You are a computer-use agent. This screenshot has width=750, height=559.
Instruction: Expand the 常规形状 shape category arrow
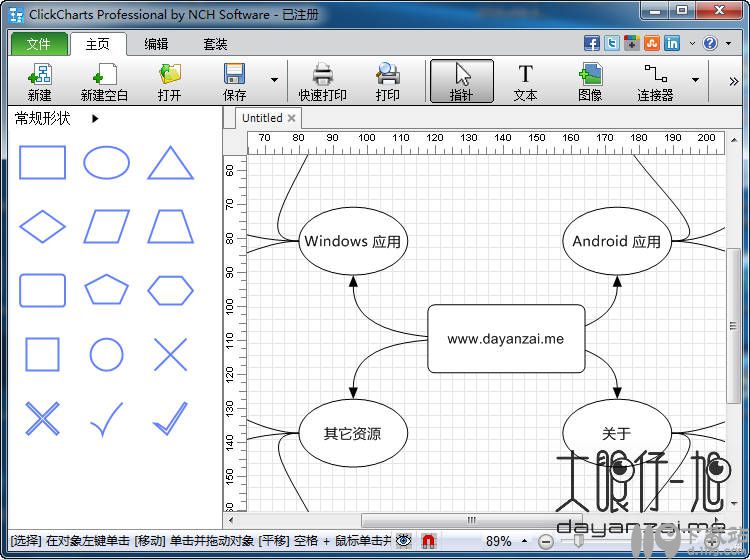[95, 118]
